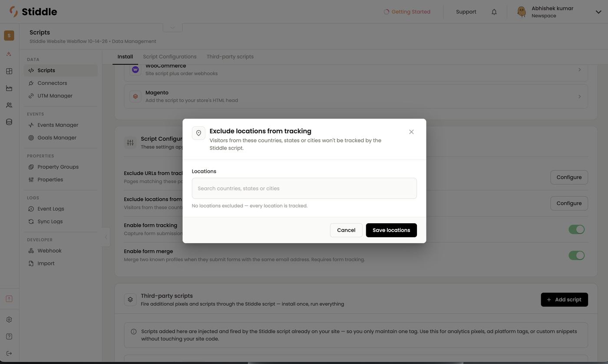Screen dimensions: 608x364
Task: Open Property Groups in the sidebar
Action: tap(61, 167)
